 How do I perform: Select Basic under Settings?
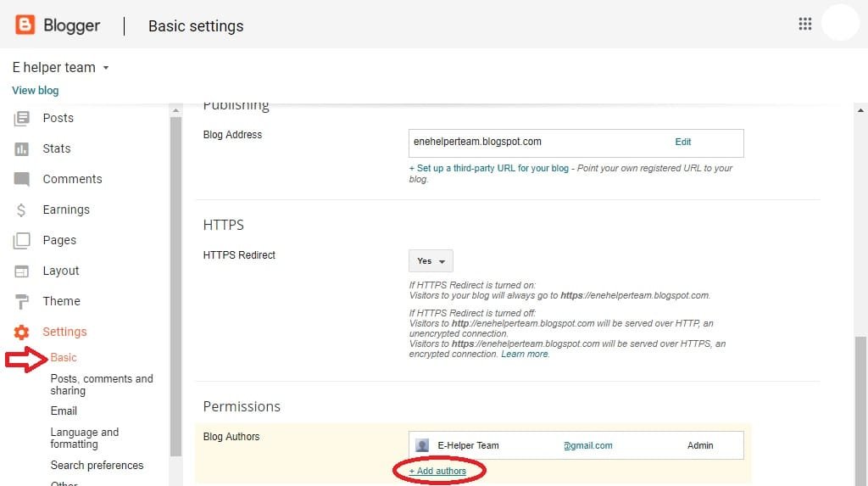point(64,358)
